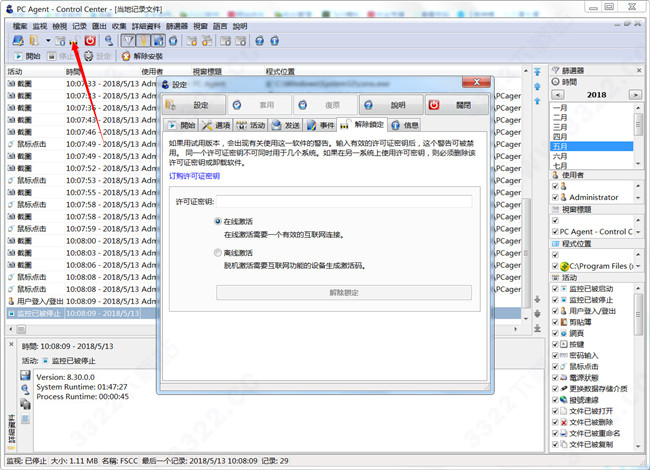Close the details pane with its X
This screenshot has height=470, width=650.
11,344
